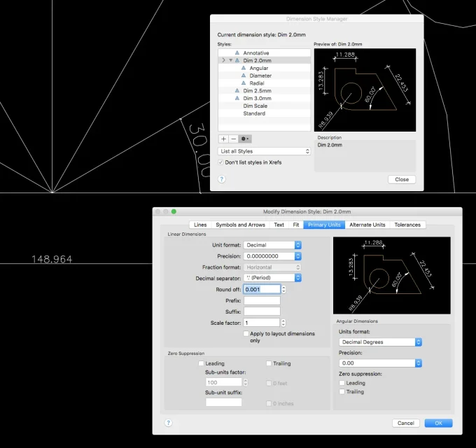Click the Round off input field
The width and height of the screenshot is (476, 448).
(262, 289)
